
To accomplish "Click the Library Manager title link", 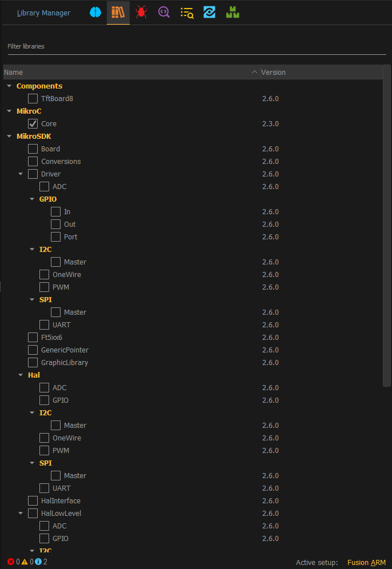I will pyautogui.click(x=43, y=13).
